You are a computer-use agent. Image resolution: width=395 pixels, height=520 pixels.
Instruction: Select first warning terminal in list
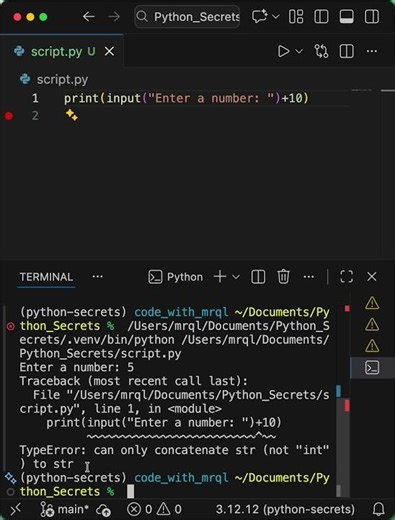[x=372, y=303]
